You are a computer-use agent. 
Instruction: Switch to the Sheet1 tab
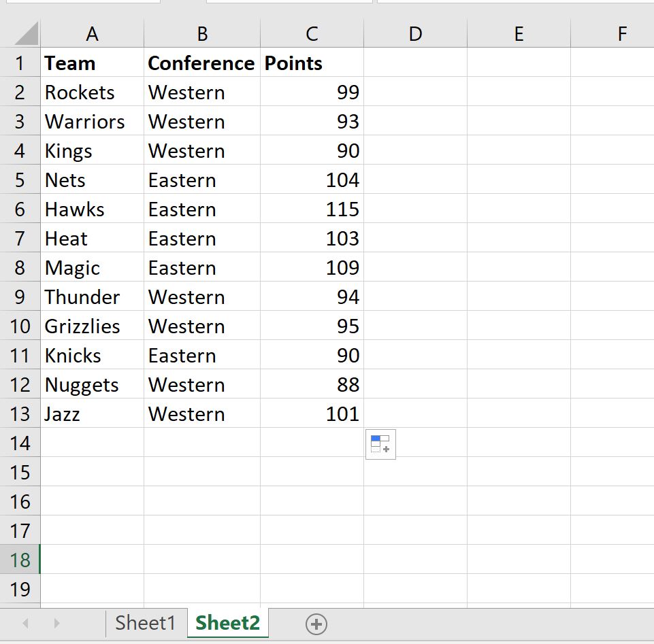(145, 623)
